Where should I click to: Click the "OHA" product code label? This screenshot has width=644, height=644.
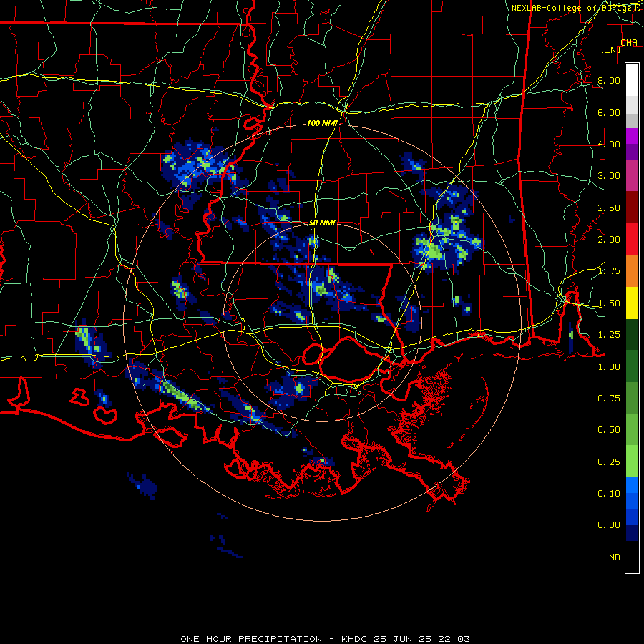point(629,43)
